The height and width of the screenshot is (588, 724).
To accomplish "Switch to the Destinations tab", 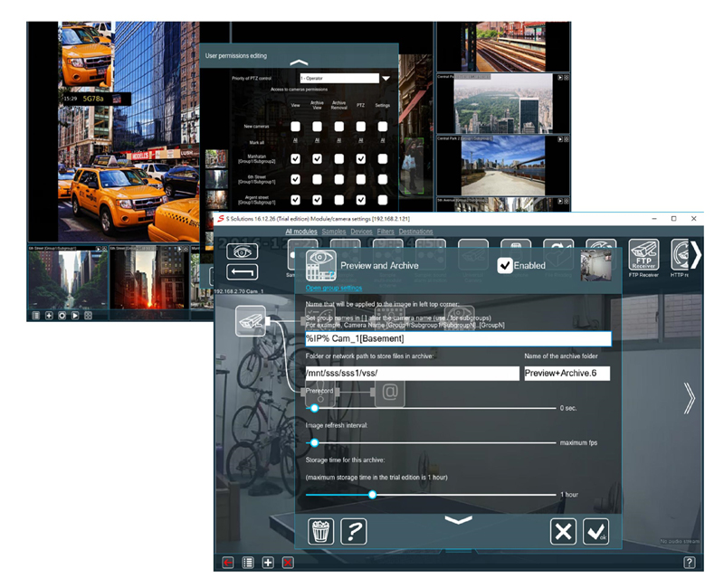I will tap(416, 232).
